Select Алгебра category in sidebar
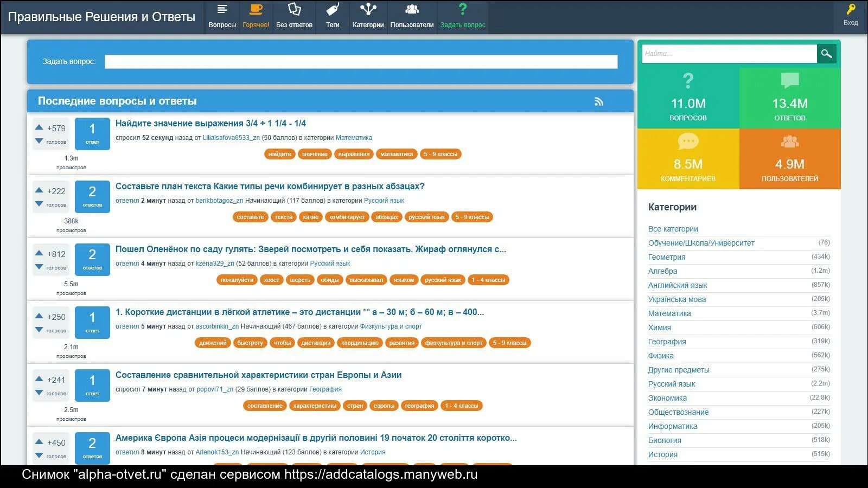Viewport: 868px width, 488px height. pos(662,271)
